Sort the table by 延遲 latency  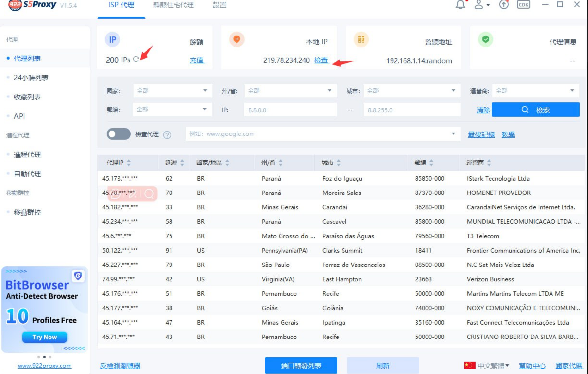click(173, 163)
